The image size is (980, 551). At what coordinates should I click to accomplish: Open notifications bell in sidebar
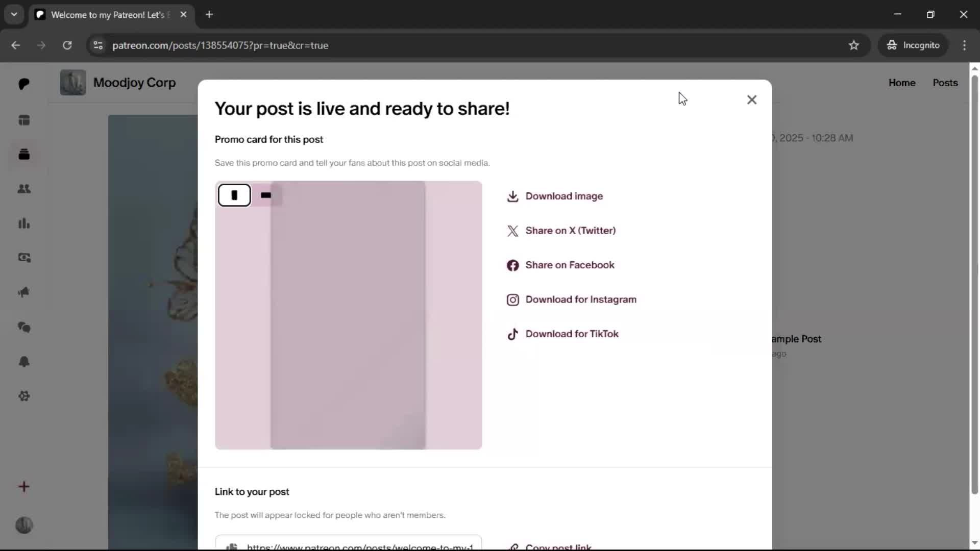24,362
